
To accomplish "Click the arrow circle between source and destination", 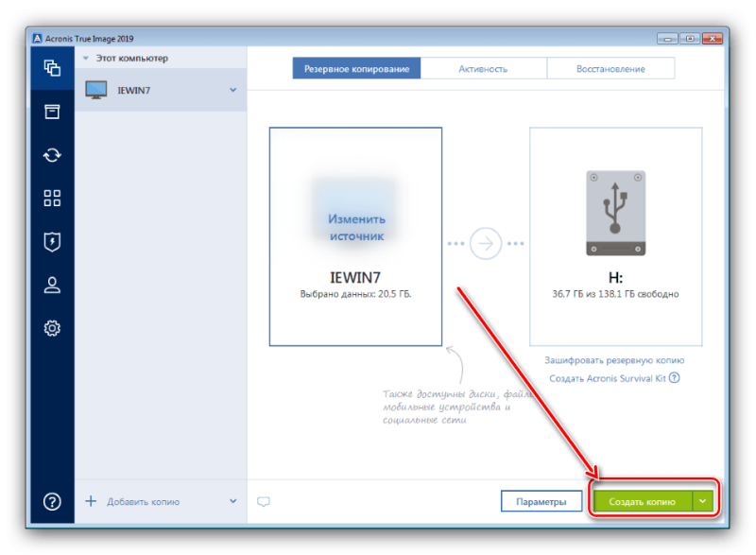I will point(486,244).
